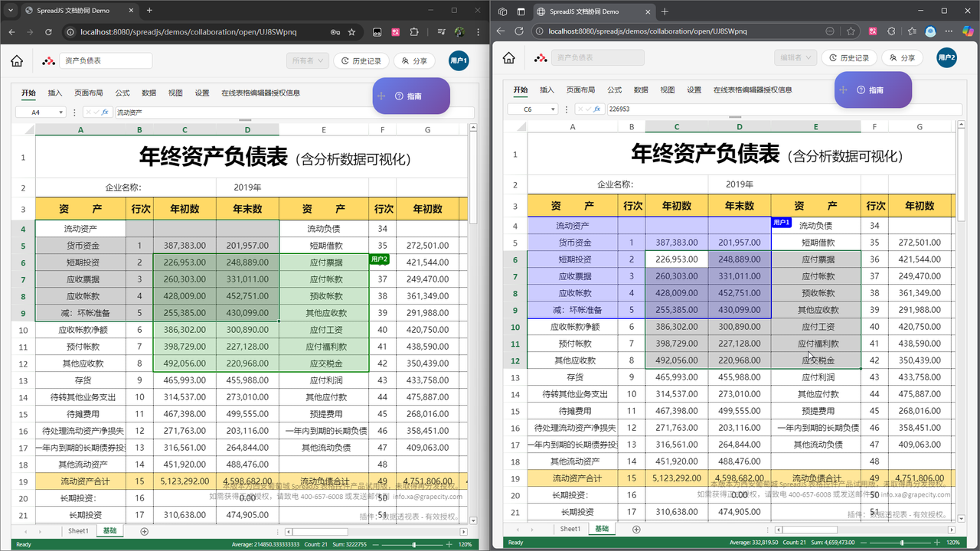Open media control icon in left browser
This screenshot has height=551, width=980.
pos(443,32)
